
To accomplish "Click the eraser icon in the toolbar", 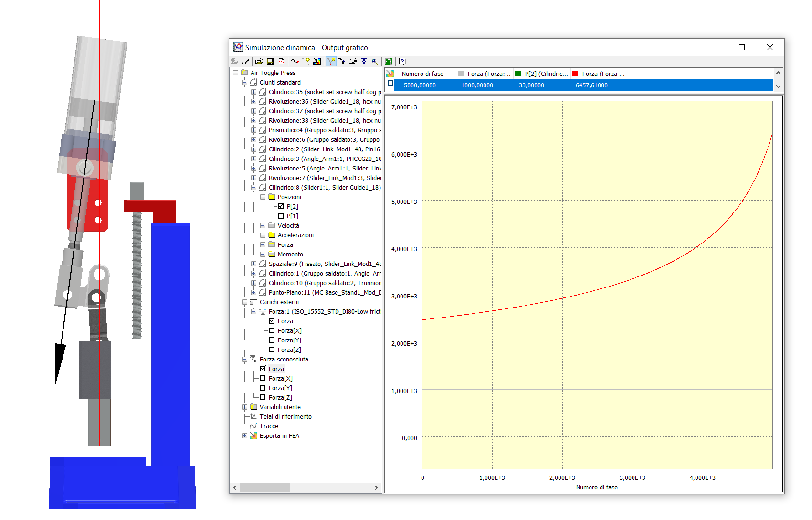I will (x=245, y=61).
